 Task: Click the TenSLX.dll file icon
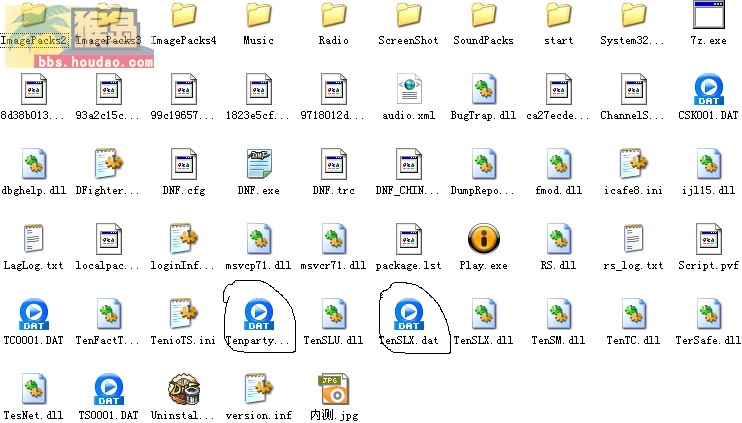(484, 314)
